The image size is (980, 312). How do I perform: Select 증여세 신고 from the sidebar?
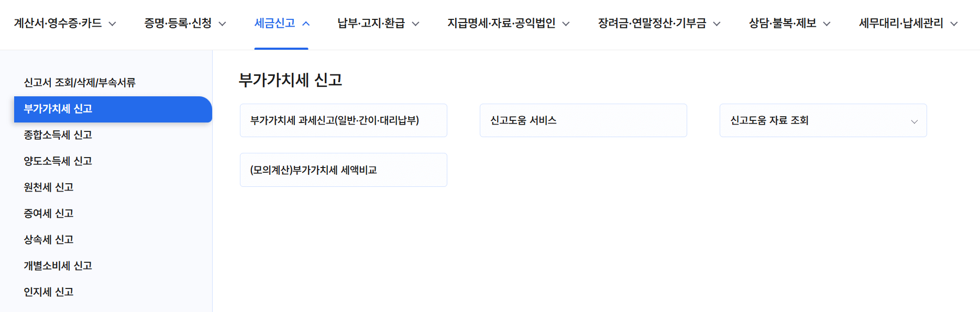(x=48, y=213)
